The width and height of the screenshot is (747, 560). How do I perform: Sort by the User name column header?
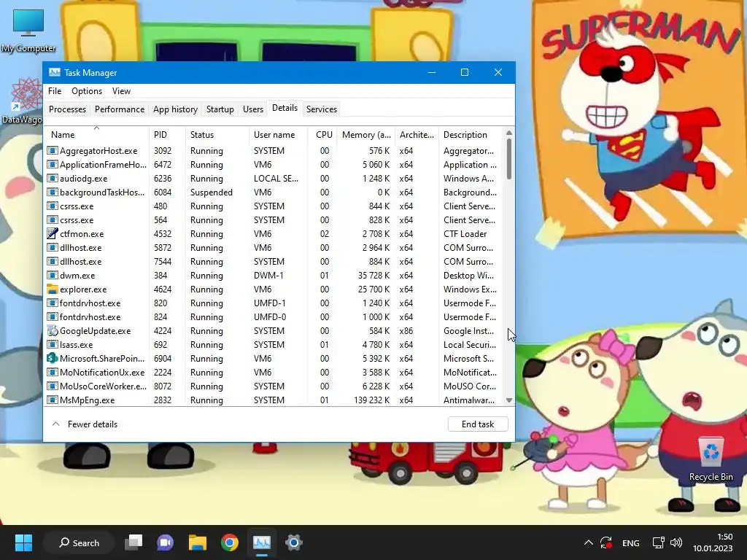pyautogui.click(x=278, y=135)
